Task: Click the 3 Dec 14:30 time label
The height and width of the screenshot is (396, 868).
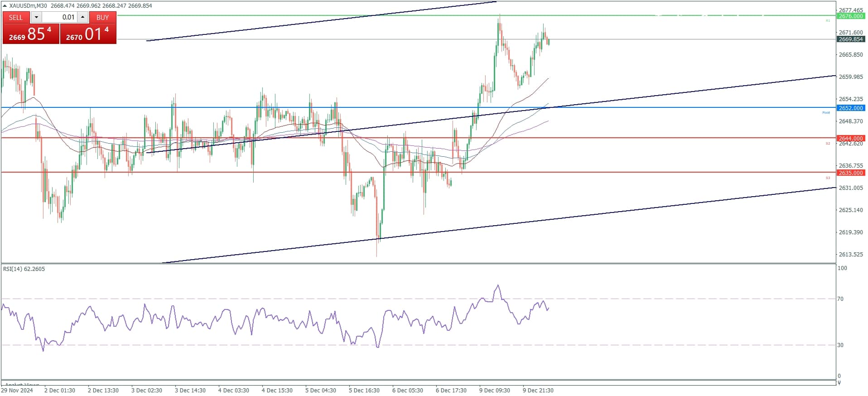Action: 190,391
